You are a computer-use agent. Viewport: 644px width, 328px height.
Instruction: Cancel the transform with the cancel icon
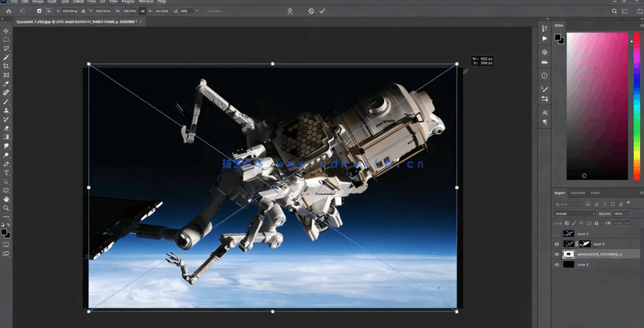click(x=311, y=11)
